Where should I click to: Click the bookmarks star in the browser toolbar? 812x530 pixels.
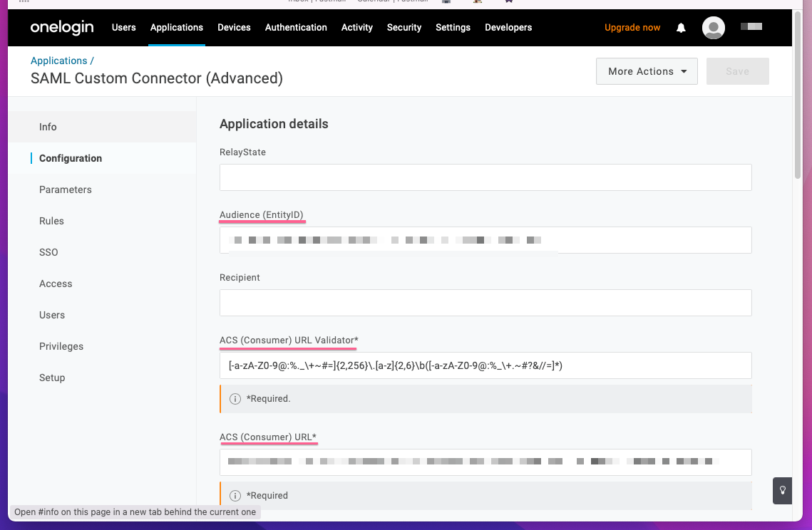click(508, 2)
